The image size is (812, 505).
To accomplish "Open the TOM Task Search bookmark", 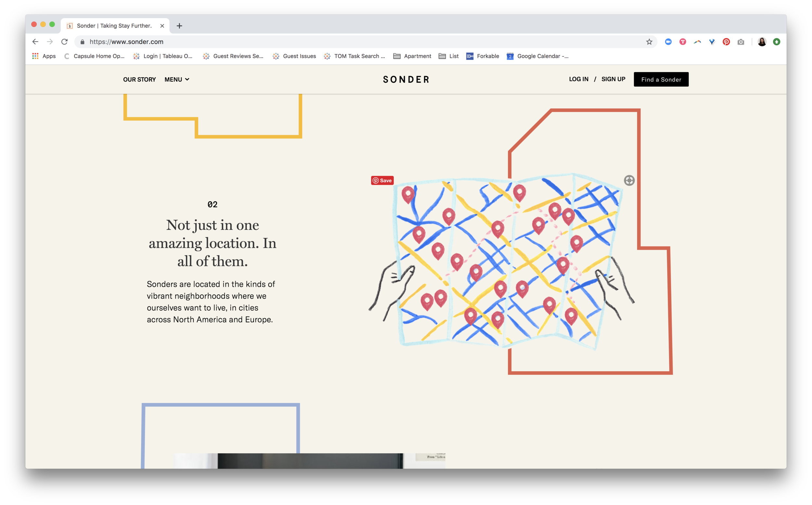I will tap(354, 56).
